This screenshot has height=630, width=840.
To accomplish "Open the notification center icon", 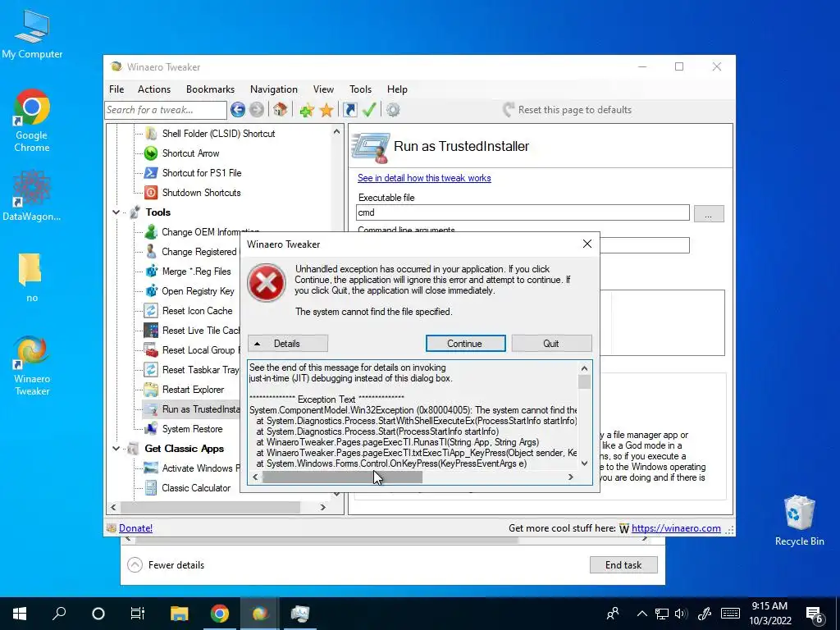I will [815, 614].
